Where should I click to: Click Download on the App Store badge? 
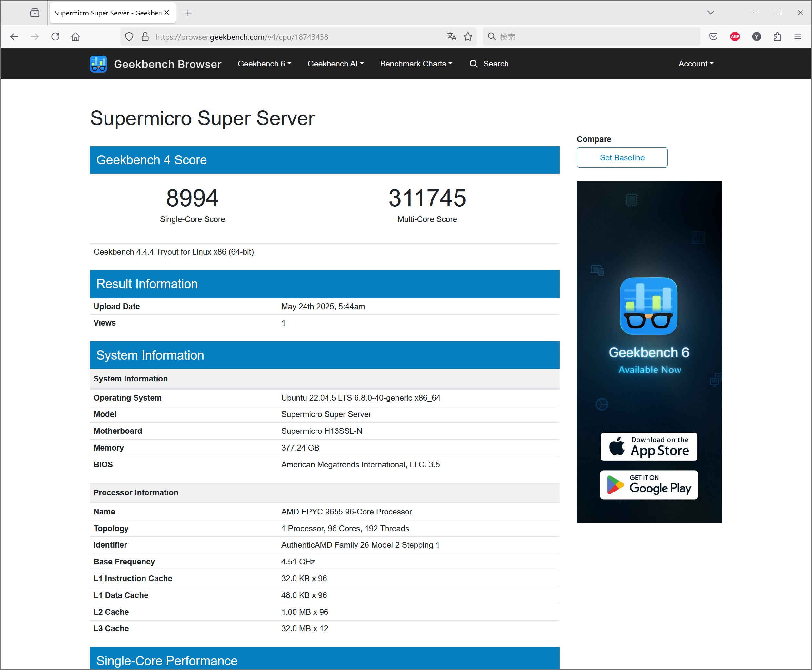[x=649, y=447]
